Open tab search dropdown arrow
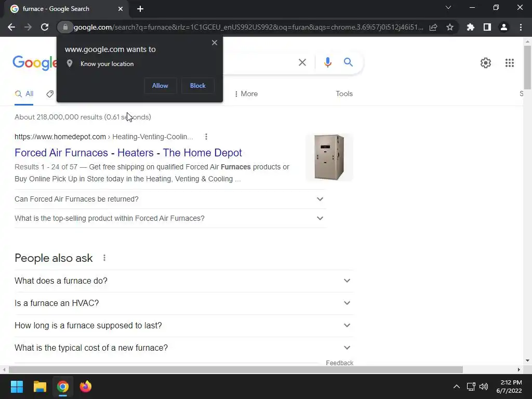 pyautogui.click(x=448, y=7)
